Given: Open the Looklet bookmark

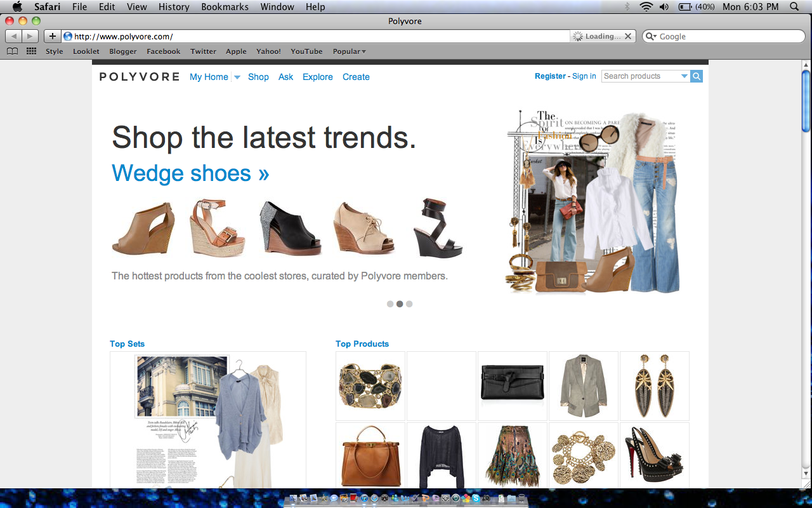Looking at the screenshot, I should coord(86,51).
